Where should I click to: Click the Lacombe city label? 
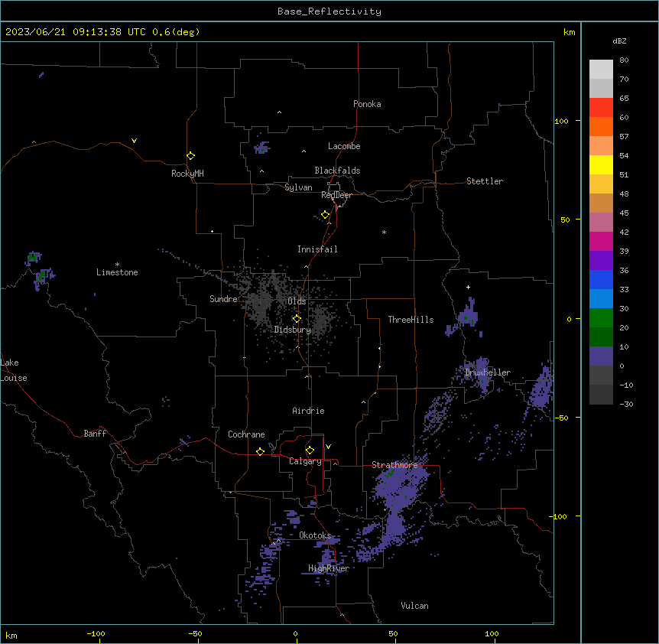click(344, 146)
